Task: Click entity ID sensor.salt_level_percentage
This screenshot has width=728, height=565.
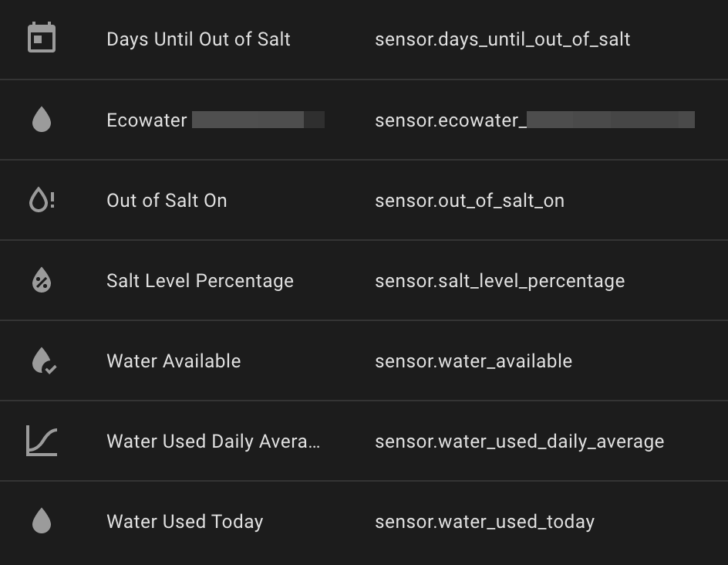Action: click(500, 281)
